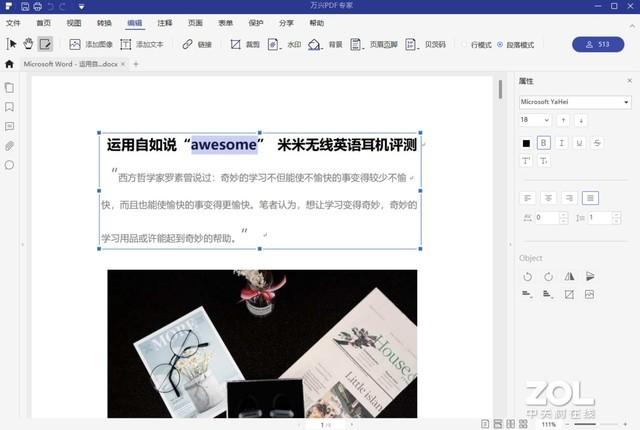Rotate object counterclockwise
The image size is (640, 430).
[x=527, y=277]
